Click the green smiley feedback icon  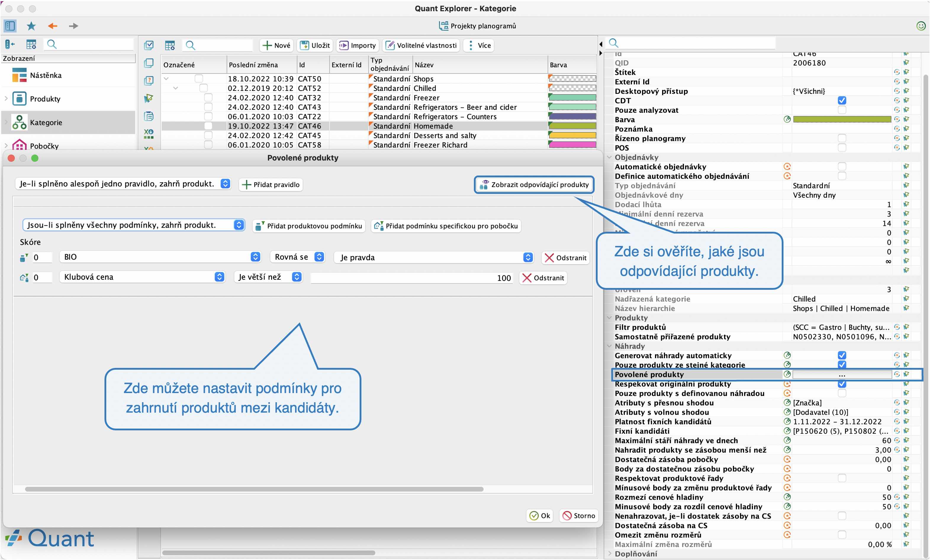(x=921, y=26)
